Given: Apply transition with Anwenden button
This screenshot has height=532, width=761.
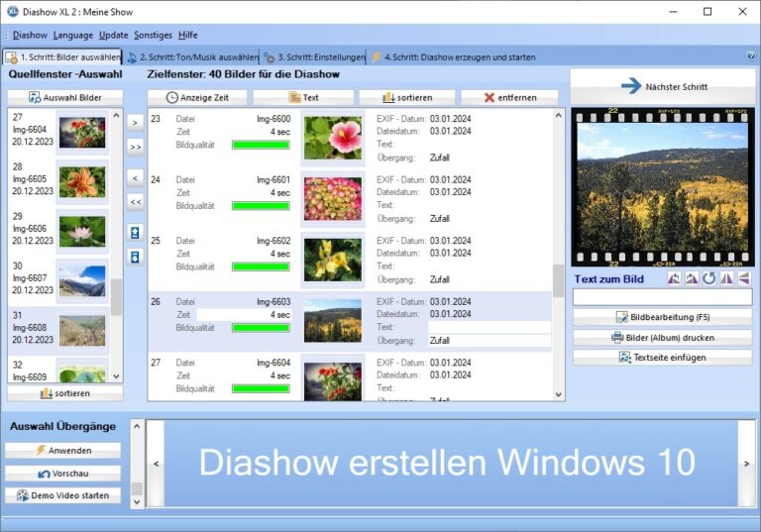Looking at the screenshot, I should click(x=63, y=451).
